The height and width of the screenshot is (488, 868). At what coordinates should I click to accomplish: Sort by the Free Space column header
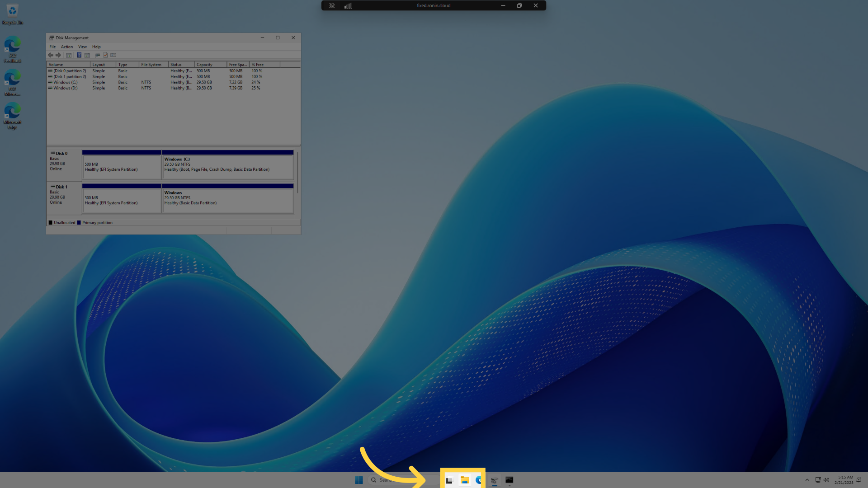[238, 65]
